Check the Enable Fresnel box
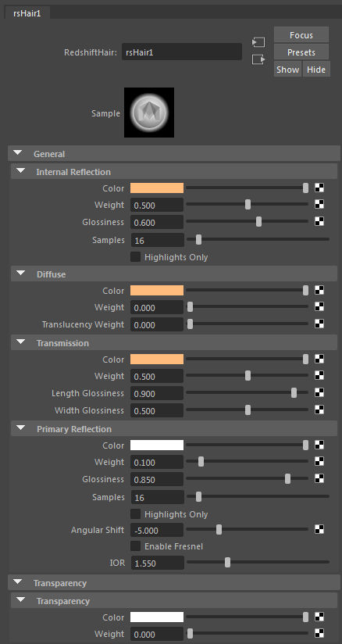 click(x=136, y=546)
